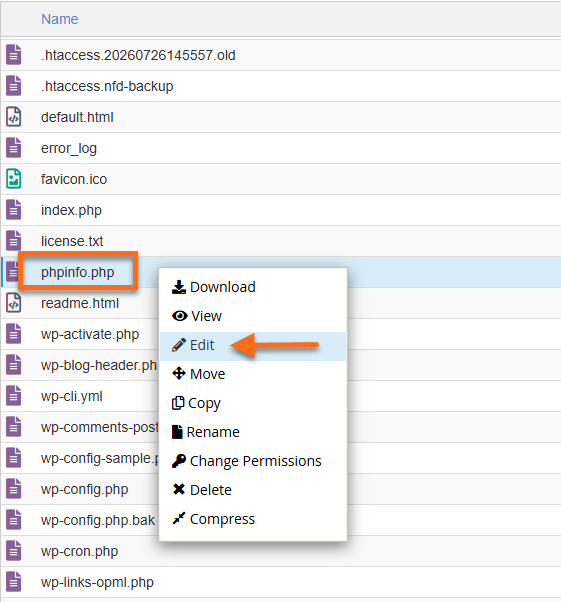Click file icon of wp-links-opml.php

[13, 582]
